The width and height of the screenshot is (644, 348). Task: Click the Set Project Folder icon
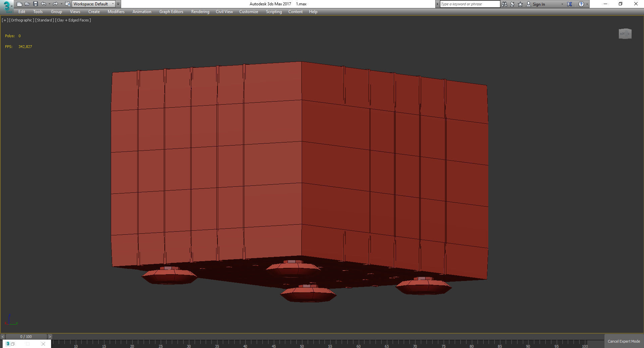[67, 4]
